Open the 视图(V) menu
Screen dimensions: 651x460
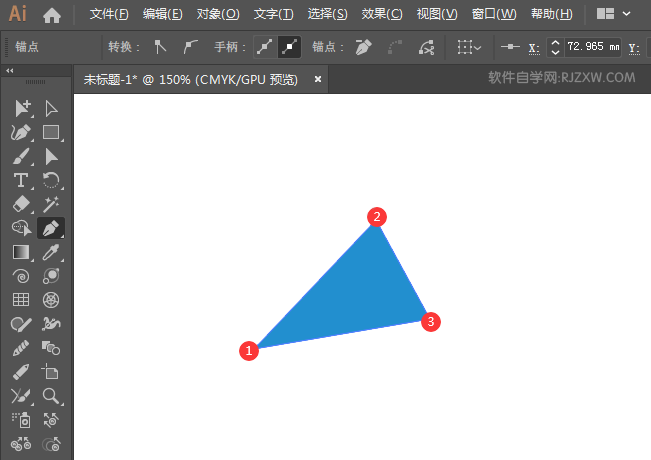pyautogui.click(x=437, y=14)
